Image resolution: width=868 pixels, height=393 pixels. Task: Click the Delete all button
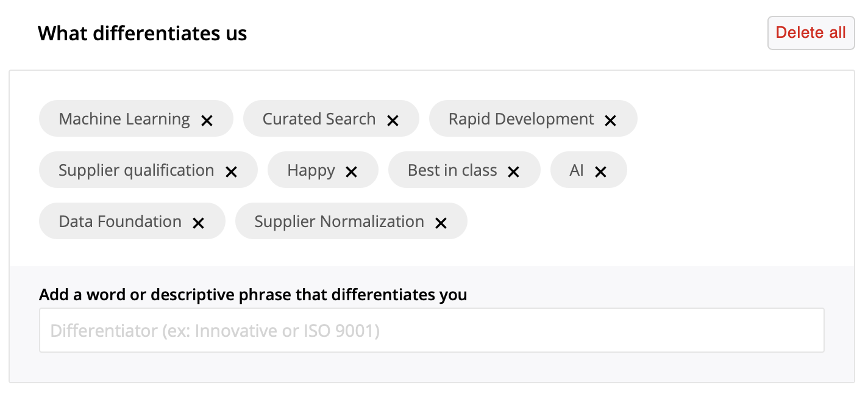pos(811,33)
